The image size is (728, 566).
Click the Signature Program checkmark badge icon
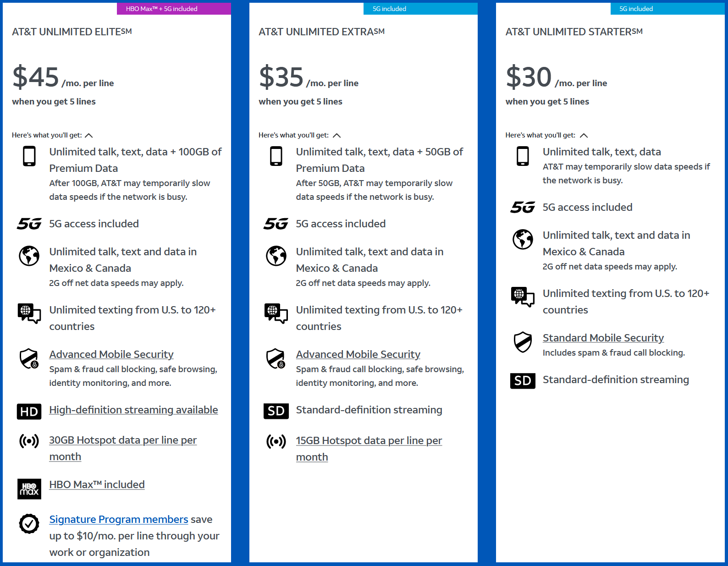(x=29, y=523)
